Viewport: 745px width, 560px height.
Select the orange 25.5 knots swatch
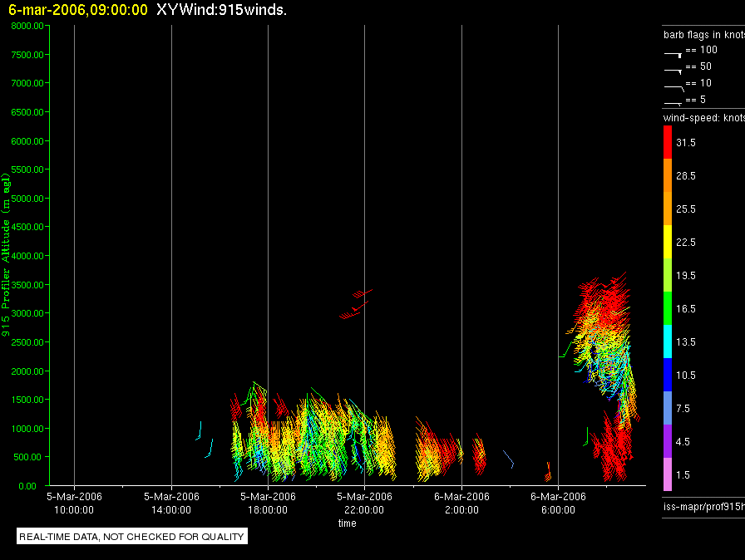(668, 209)
